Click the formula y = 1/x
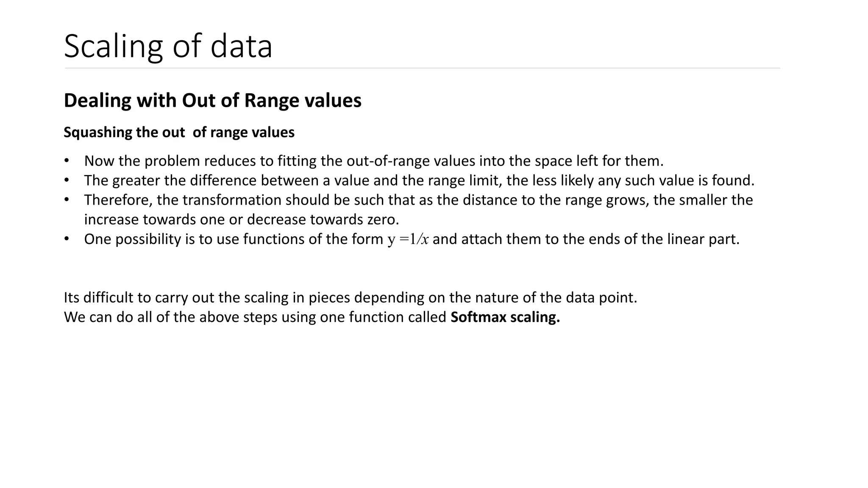Viewport: 868px width, 488px height. click(x=408, y=239)
